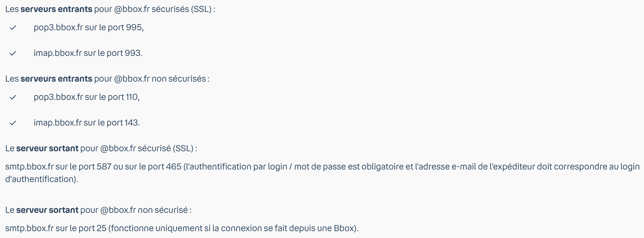
Task: Click bold "serveur sortant" in the non sécurisé heading
Action: [47, 210]
